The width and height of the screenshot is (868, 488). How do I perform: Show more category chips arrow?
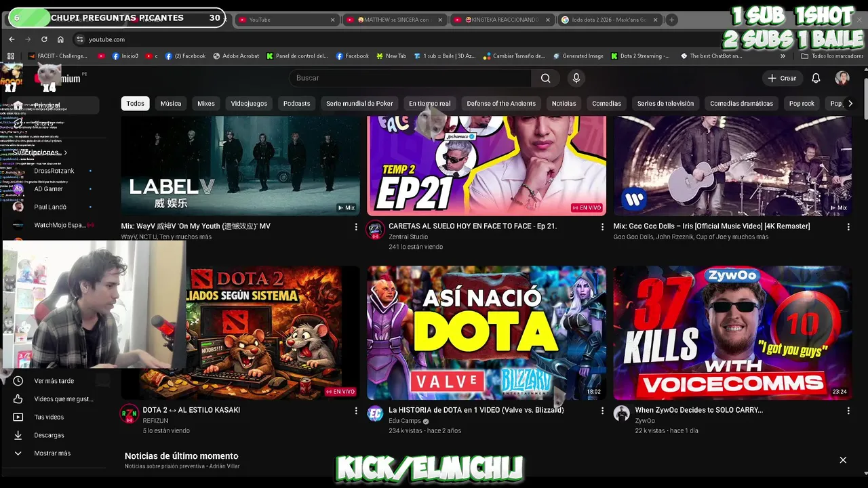pyautogui.click(x=850, y=104)
